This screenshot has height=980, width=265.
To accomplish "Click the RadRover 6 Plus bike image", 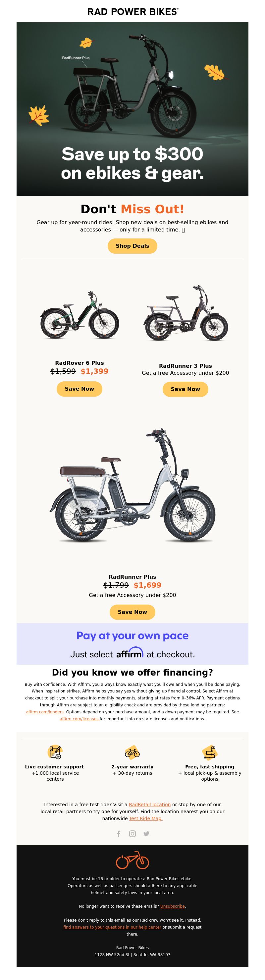I will click(79, 315).
